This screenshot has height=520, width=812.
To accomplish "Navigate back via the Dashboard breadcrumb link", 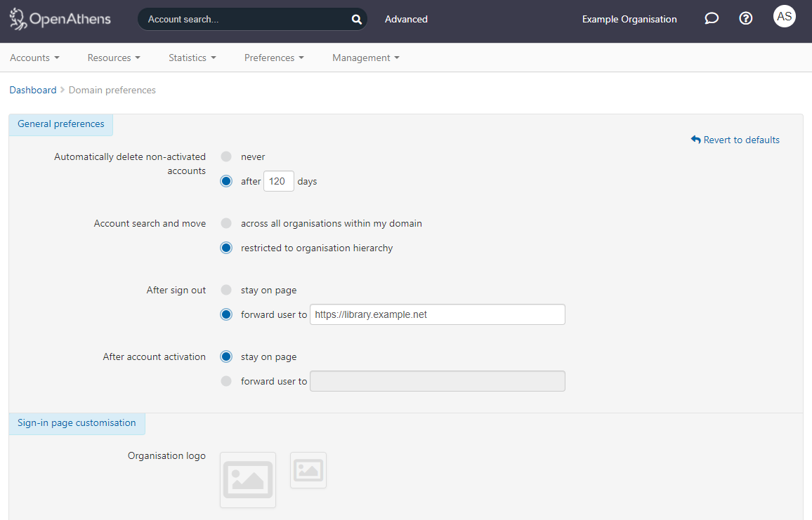I will coord(32,90).
